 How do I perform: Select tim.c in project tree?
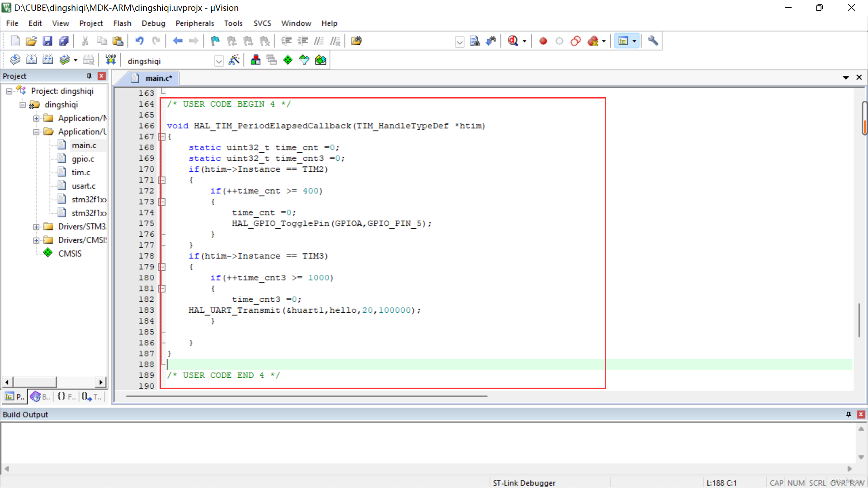click(80, 173)
